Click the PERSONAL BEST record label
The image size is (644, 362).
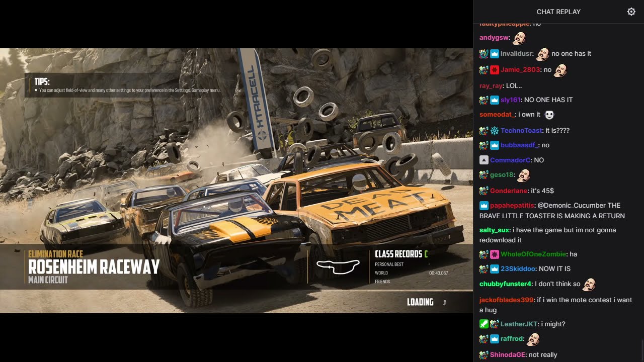[389, 264]
